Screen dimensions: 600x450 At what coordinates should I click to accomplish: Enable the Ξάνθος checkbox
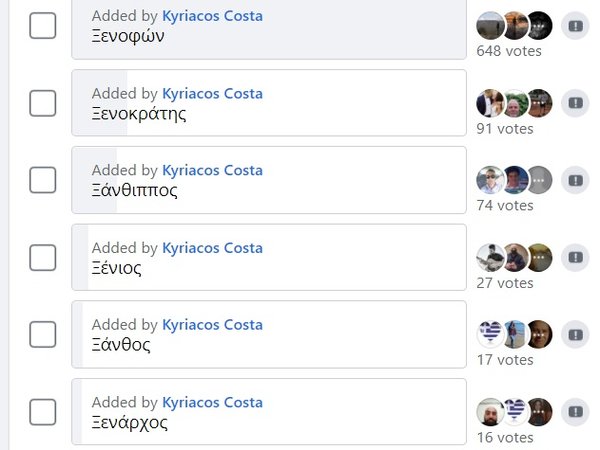click(43, 334)
